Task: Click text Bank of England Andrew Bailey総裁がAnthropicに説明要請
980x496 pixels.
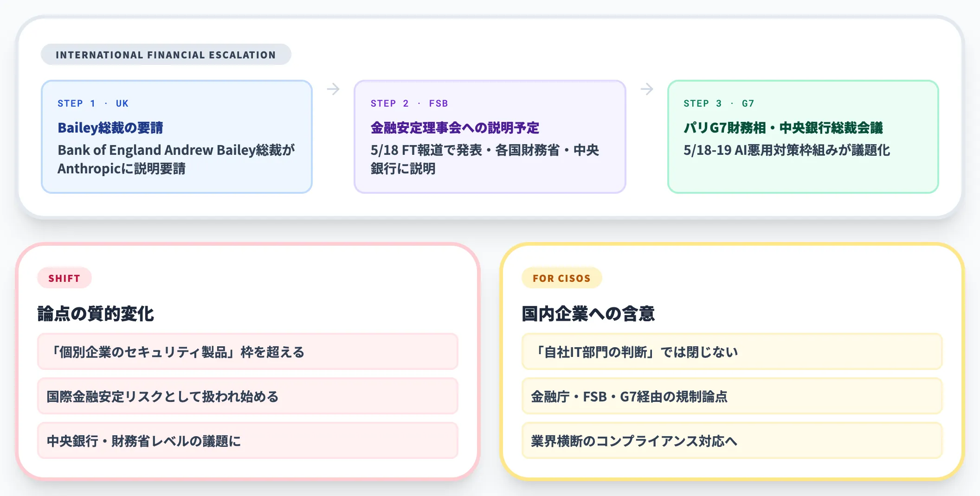Action: coord(176,159)
